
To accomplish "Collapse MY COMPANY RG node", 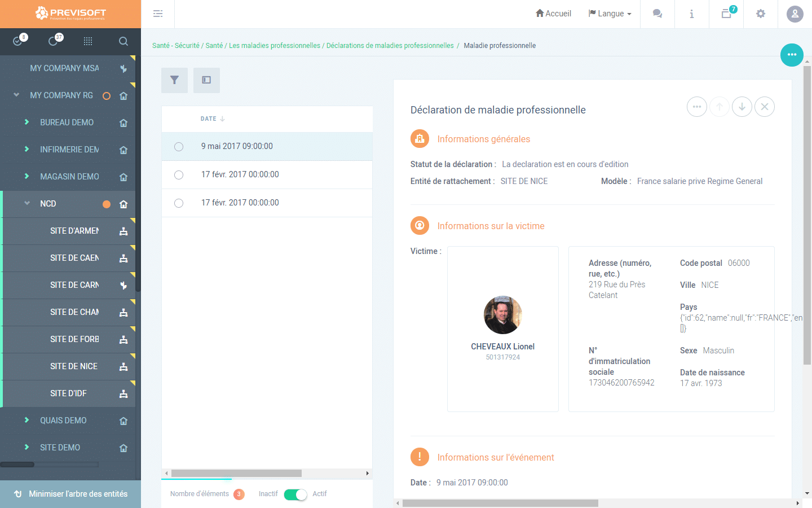I will (x=16, y=95).
